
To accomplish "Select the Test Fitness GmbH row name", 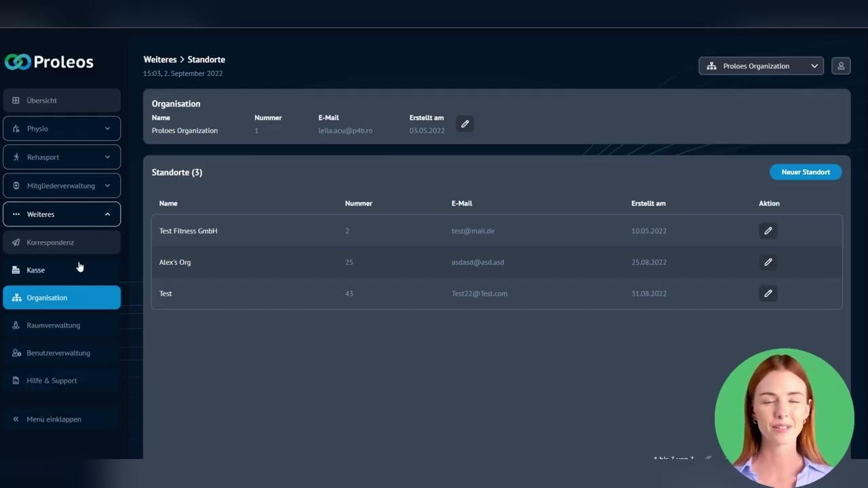I will point(189,231).
